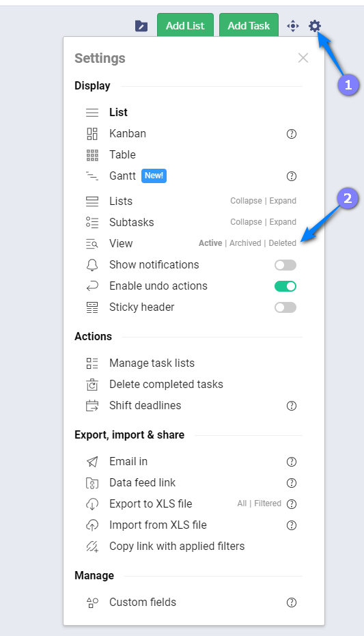
Task: Turn on the Sticky header toggle
Action: pos(285,307)
